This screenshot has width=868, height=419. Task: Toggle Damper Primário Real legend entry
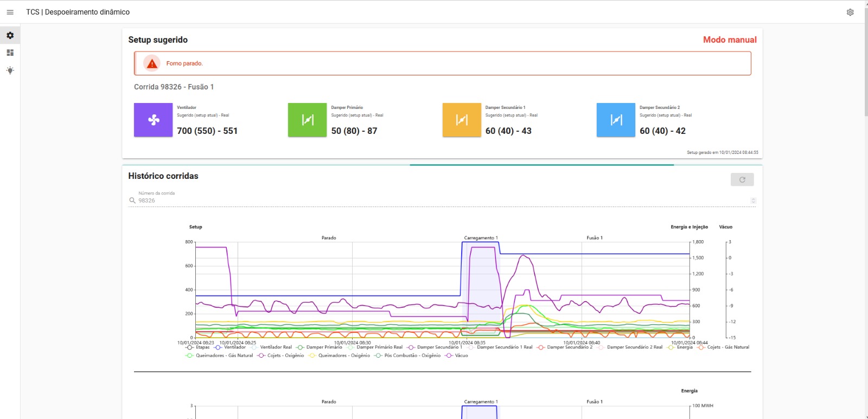(x=375, y=347)
